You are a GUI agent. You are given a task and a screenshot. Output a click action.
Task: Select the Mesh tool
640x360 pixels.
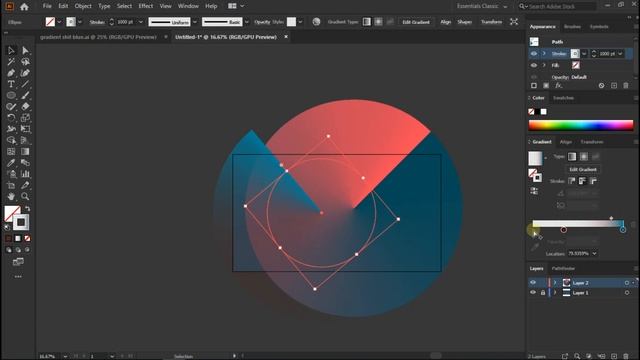[x=11, y=151]
